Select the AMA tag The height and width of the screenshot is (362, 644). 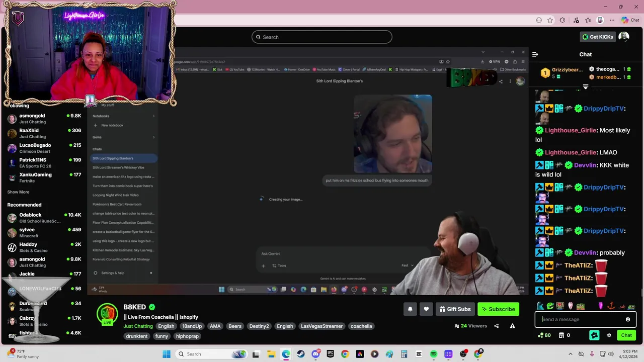coord(215,326)
